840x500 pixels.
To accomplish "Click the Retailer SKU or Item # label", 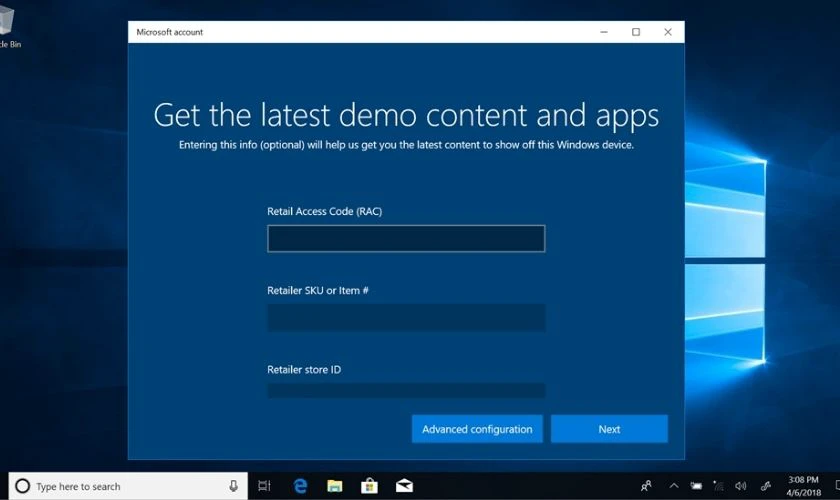I will (x=318, y=290).
